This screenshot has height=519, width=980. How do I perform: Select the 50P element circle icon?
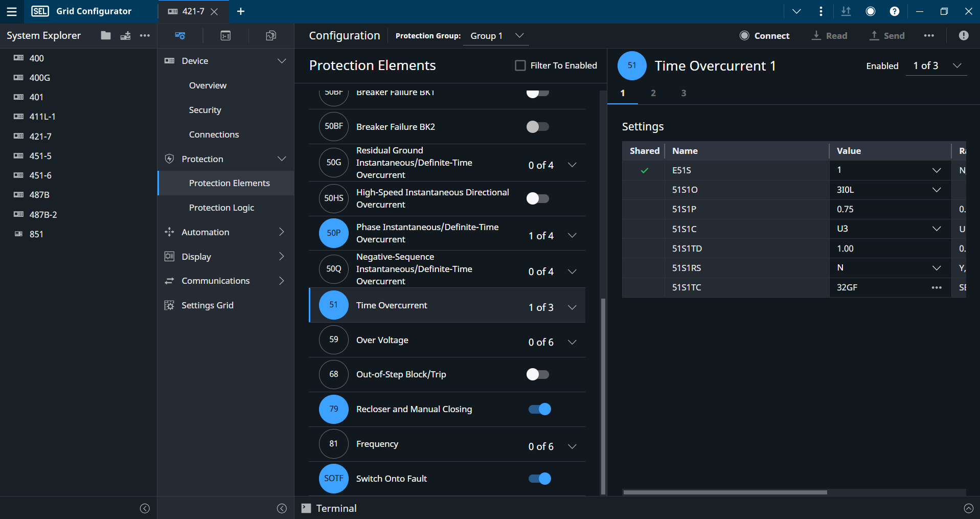point(334,233)
